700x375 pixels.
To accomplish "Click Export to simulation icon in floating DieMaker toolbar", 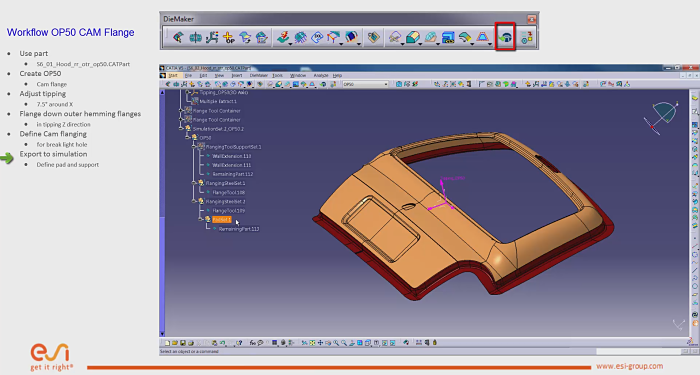I will click(x=505, y=37).
